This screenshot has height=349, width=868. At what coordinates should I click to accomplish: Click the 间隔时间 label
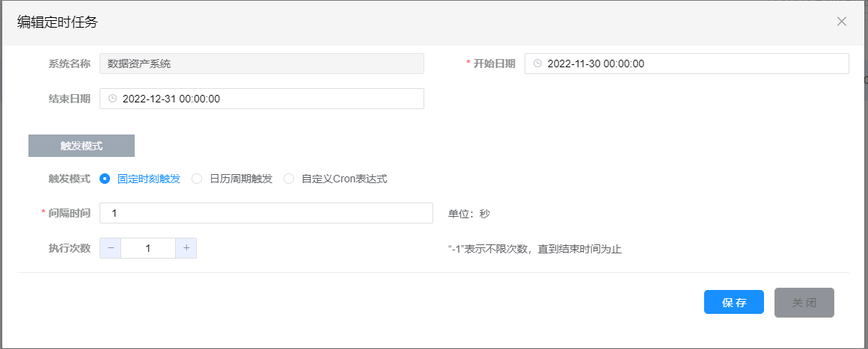point(69,213)
